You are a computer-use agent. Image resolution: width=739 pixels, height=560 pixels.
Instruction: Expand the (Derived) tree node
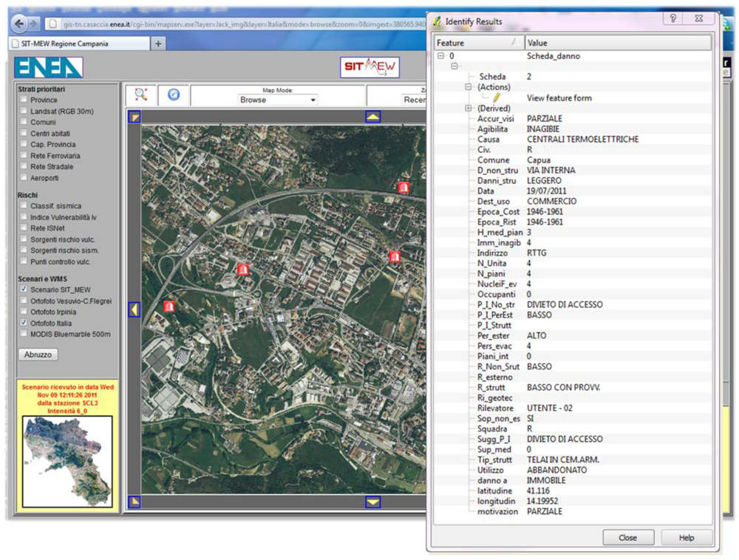coord(469,109)
